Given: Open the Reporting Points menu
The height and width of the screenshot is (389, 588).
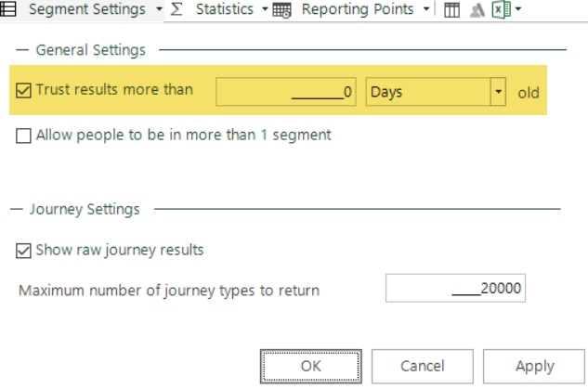Looking at the screenshot, I should coord(358,9).
